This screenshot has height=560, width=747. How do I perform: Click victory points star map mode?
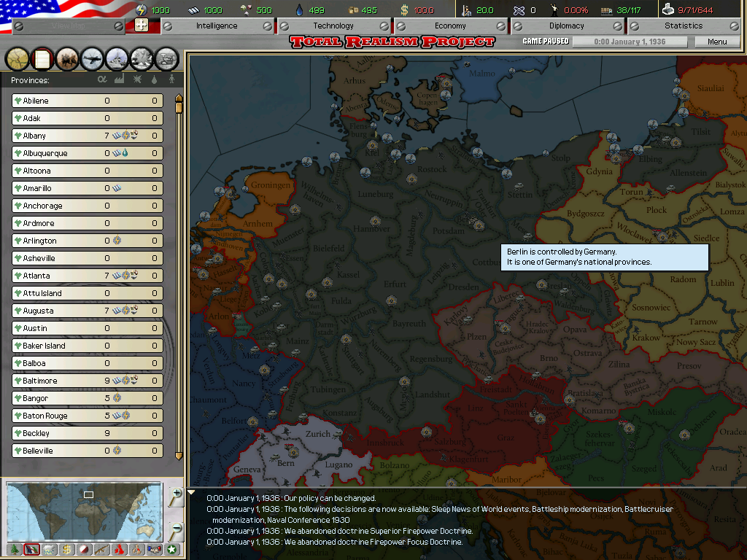pos(171,549)
